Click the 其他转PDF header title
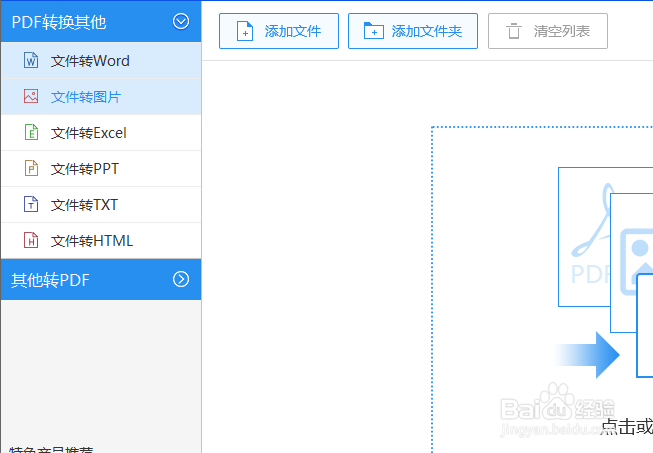This screenshot has height=453, width=653. (50, 280)
